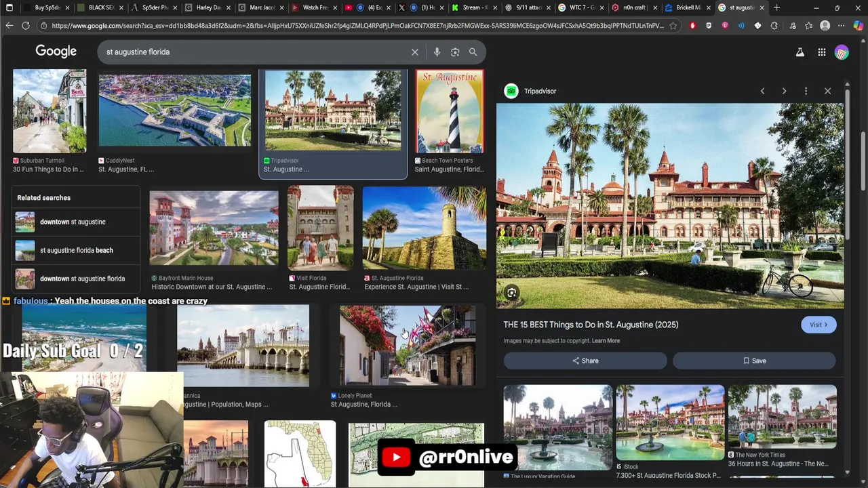Screen dimensions: 868x488
Task: Switch to the Stream Kick tab
Action: click(473, 7)
